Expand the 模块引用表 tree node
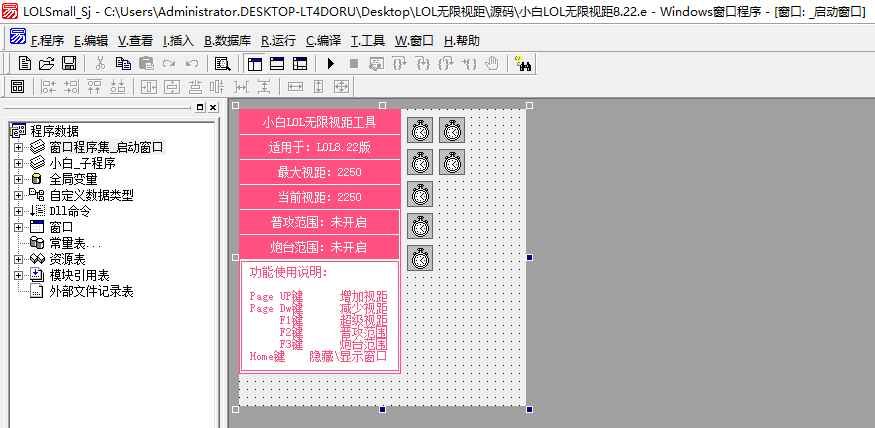This screenshot has width=875, height=428. (17, 275)
